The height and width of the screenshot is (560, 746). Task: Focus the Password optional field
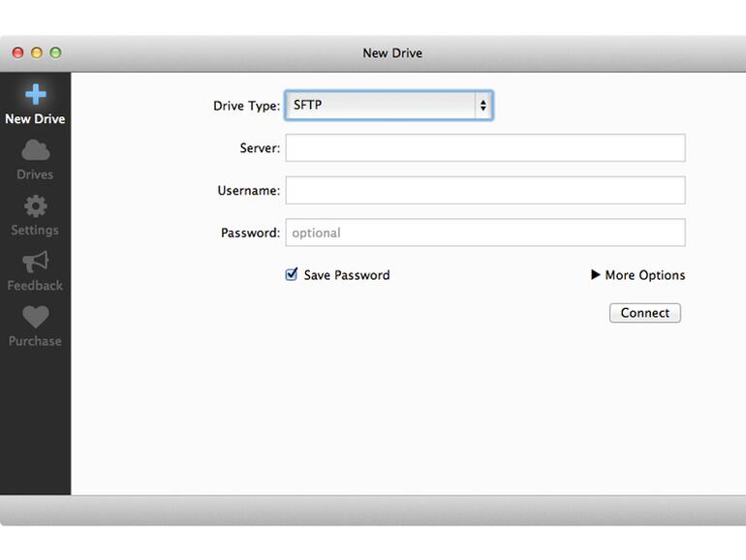[x=485, y=233]
